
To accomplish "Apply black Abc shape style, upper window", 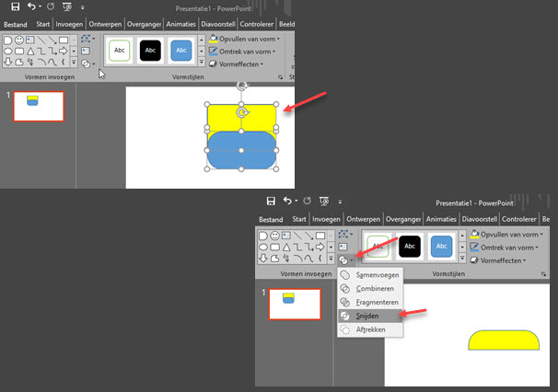I will pyautogui.click(x=150, y=51).
